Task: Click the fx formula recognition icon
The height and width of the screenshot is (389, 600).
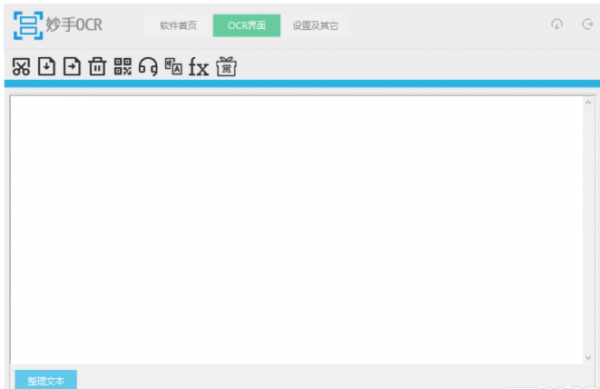Action: pos(199,67)
